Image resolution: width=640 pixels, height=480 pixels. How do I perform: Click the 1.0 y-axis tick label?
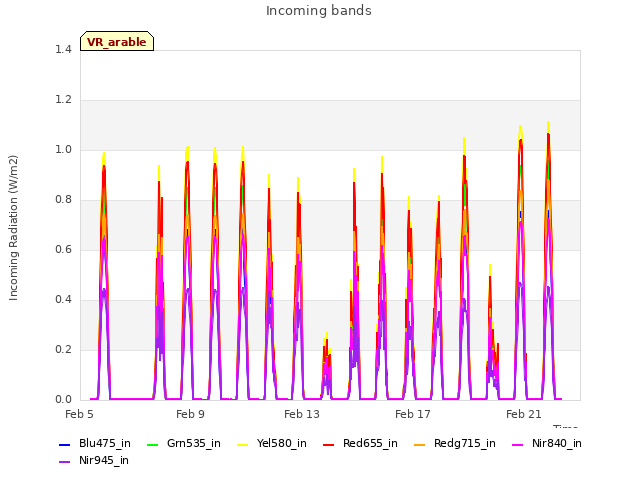tap(63, 150)
